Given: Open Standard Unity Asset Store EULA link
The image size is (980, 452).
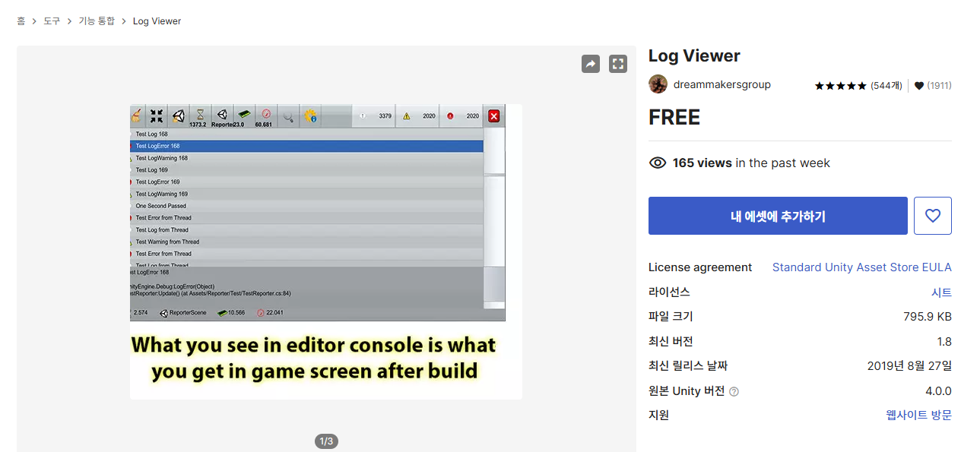Looking at the screenshot, I should [x=862, y=267].
